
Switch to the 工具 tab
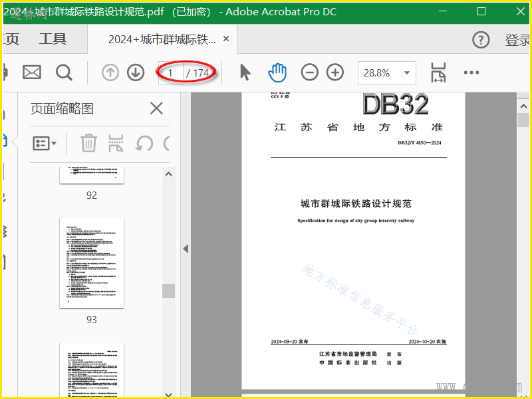point(53,39)
